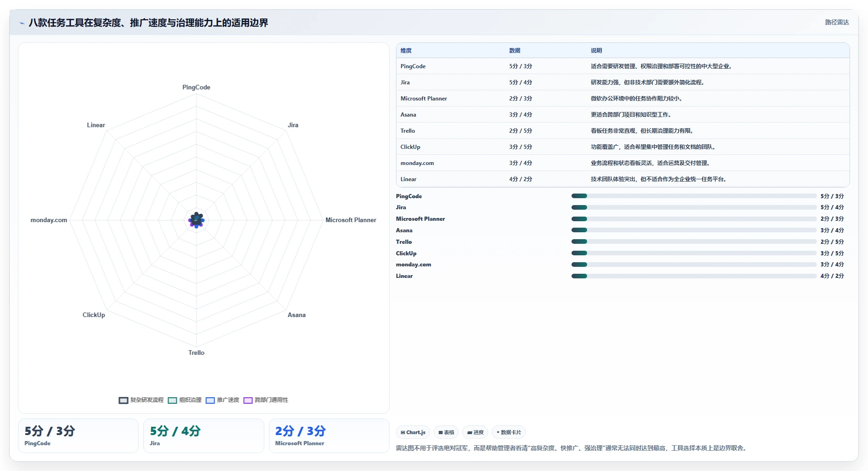Screen dimensions: 868x471
Task: Click the 表格 chip
Action: [446, 432]
